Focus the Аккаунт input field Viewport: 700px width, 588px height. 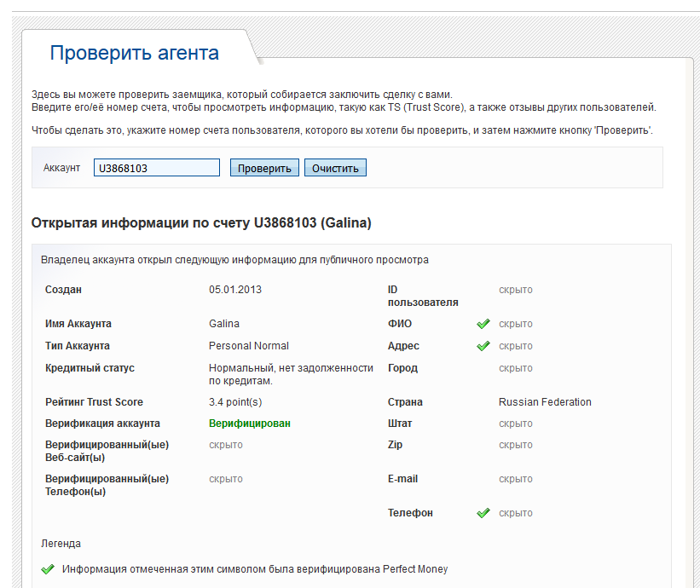[157, 168]
